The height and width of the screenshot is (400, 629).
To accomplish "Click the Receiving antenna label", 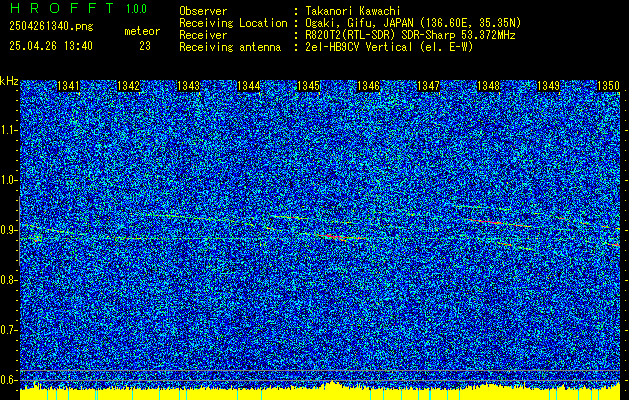I will (230, 47).
